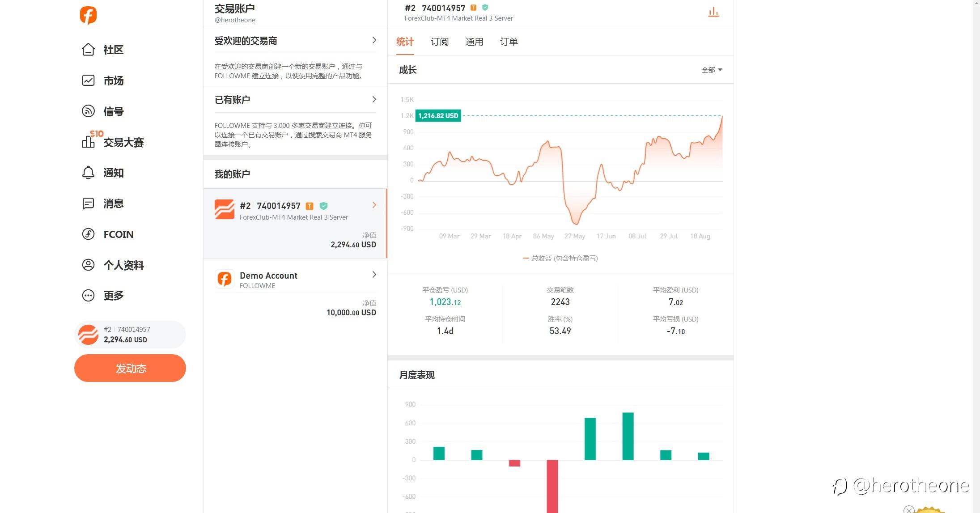Screen dimensions: 980x513
Task: Open the 交易大赛 trading contest icon
Action: tap(88, 142)
